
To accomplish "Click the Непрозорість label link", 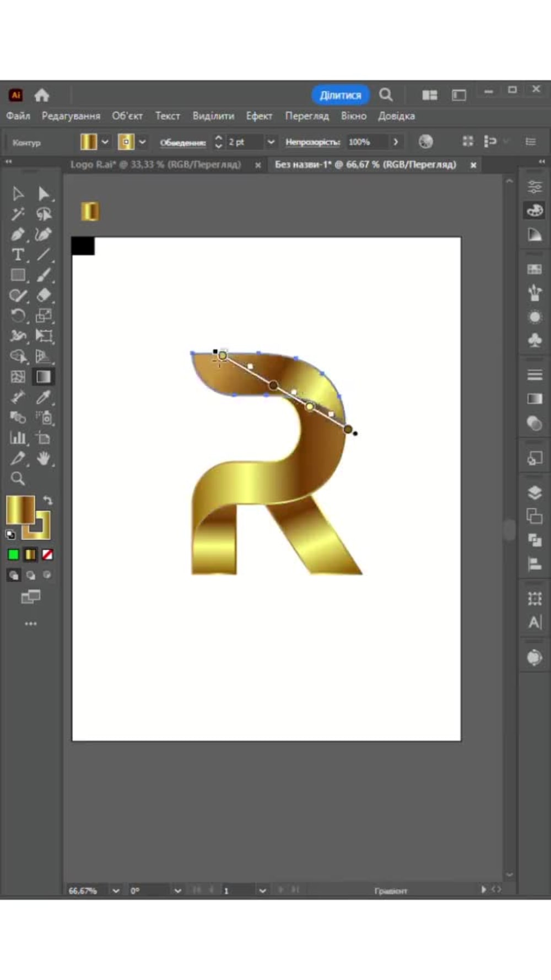I will (x=312, y=142).
